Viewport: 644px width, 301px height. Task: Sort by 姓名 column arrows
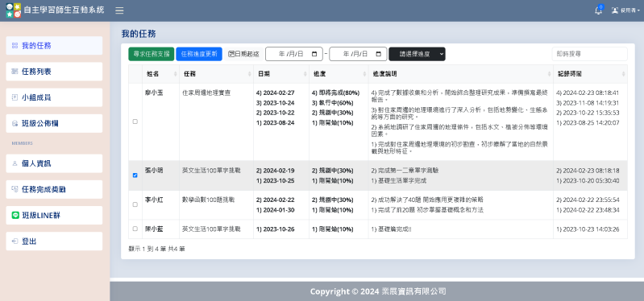point(176,74)
